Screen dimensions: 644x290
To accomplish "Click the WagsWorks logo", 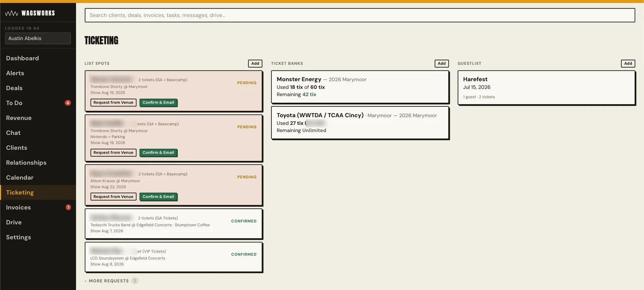I will [x=30, y=13].
